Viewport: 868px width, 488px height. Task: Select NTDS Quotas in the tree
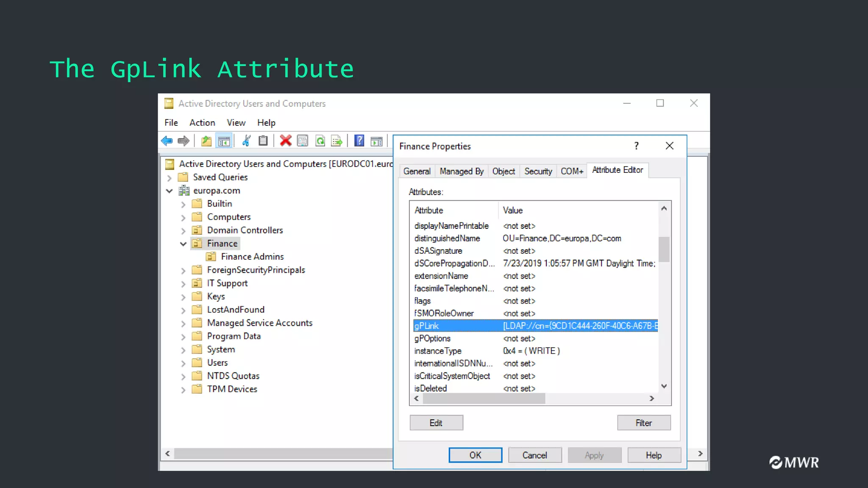pos(233,376)
